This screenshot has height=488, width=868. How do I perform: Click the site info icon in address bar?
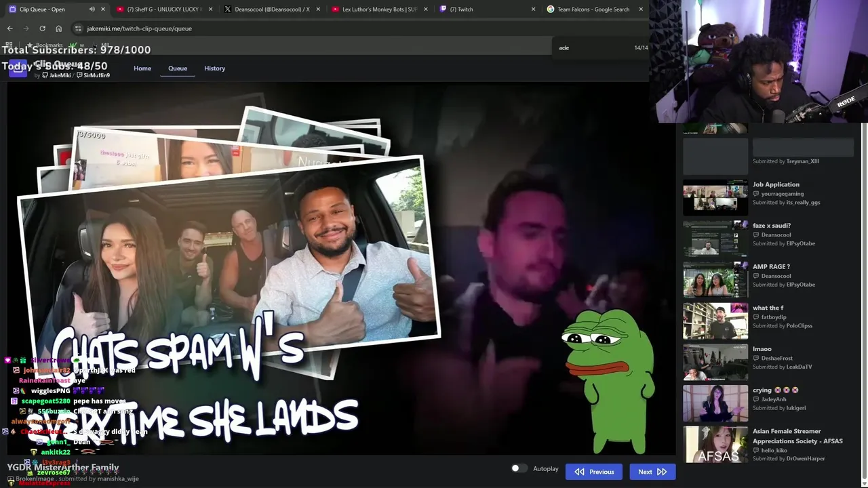coord(78,28)
